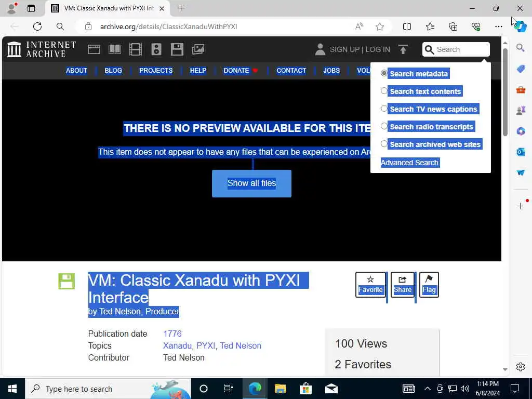The image size is (532, 399).
Task: Click Show all files button
Action: tap(252, 183)
